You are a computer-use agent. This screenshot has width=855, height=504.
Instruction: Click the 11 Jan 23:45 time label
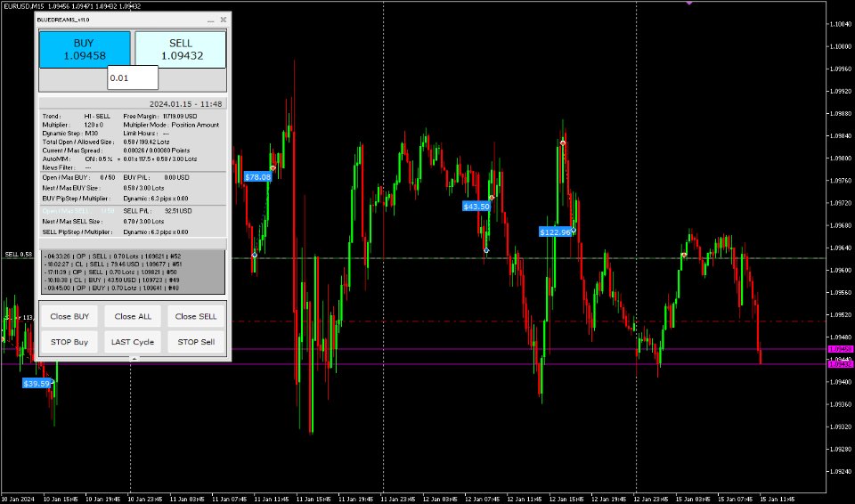click(398, 499)
